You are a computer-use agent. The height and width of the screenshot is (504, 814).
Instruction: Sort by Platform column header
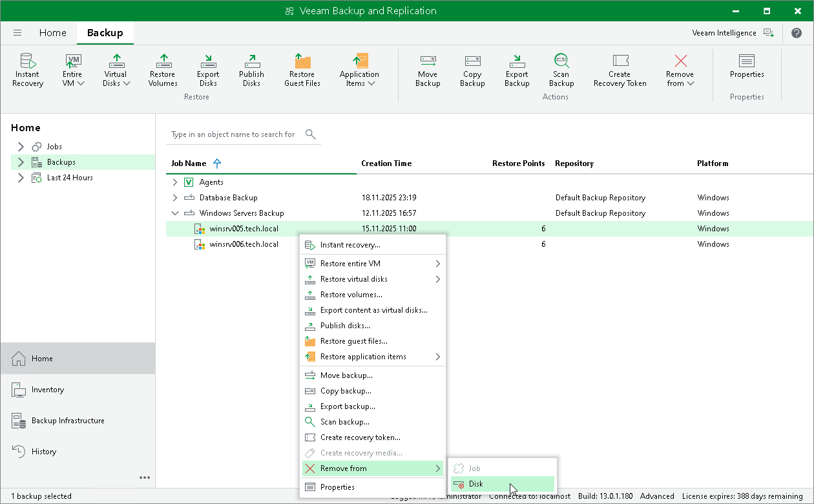tap(713, 163)
